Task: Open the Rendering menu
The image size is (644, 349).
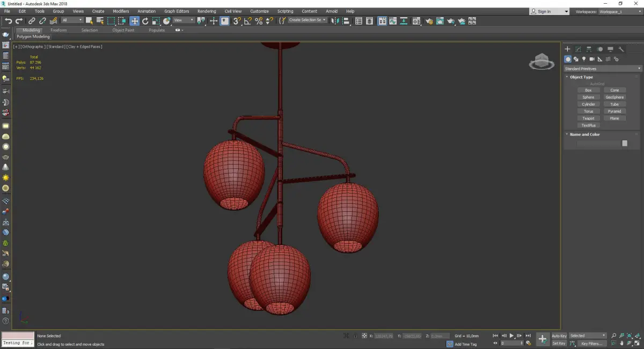Action: click(x=207, y=11)
